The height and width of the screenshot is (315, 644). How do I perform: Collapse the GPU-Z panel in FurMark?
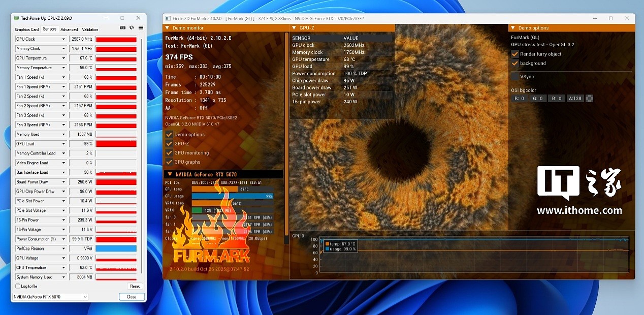[x=294, y=28]
